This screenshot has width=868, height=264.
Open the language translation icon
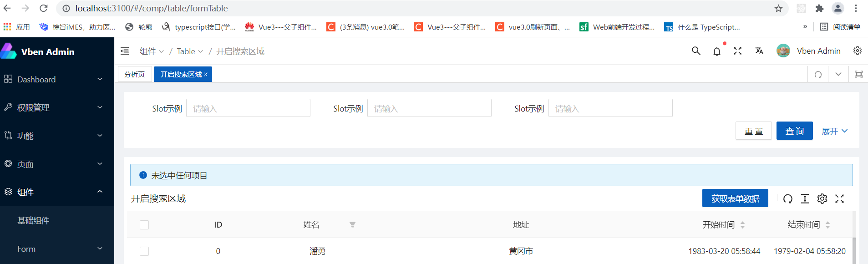759,51
